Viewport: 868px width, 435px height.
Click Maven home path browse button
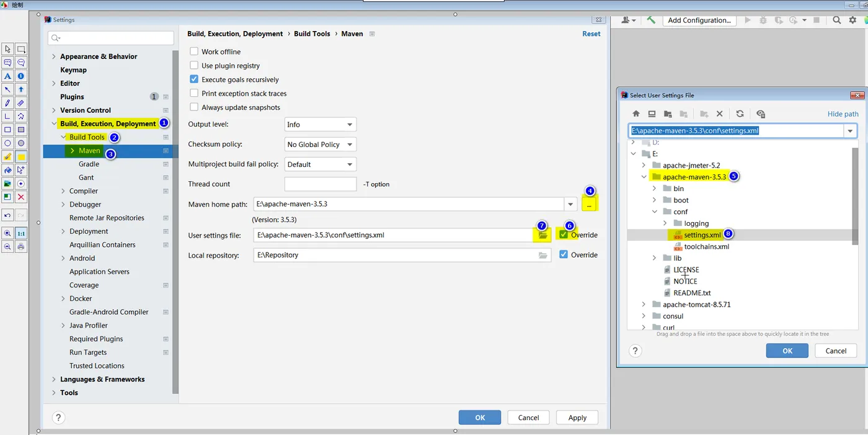[x=589, y=204]
